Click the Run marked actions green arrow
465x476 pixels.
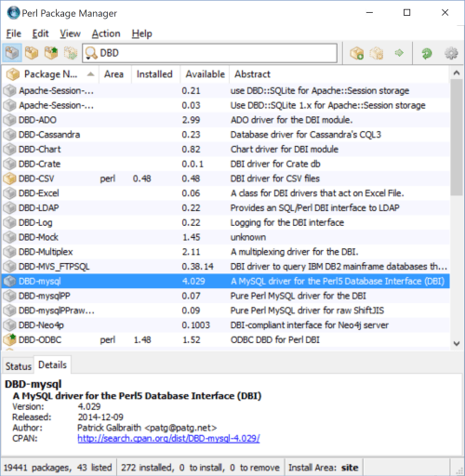[x=399, y=53]
